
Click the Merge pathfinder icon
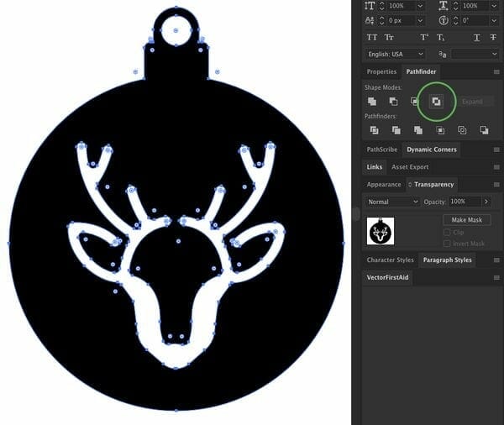point(417,130)
